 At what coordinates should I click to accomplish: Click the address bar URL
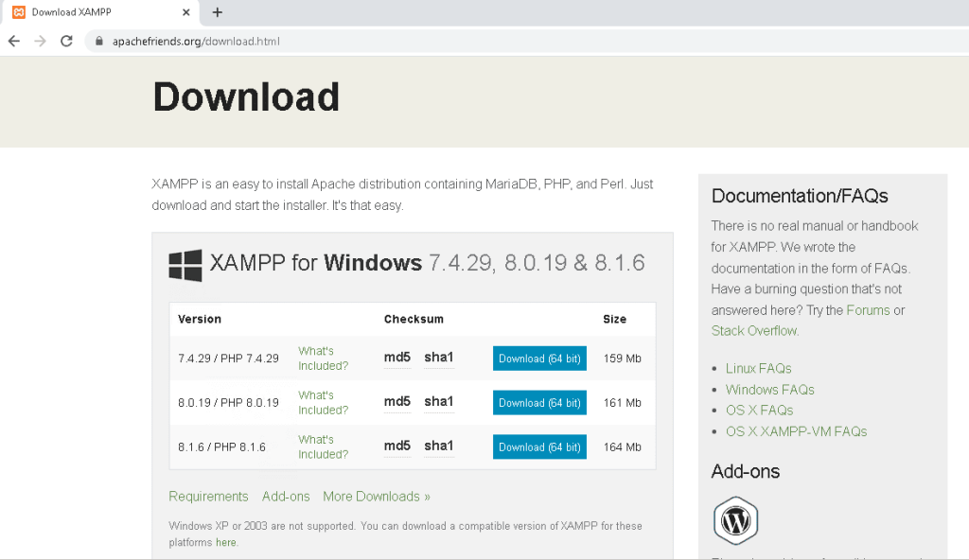[196, 42]
